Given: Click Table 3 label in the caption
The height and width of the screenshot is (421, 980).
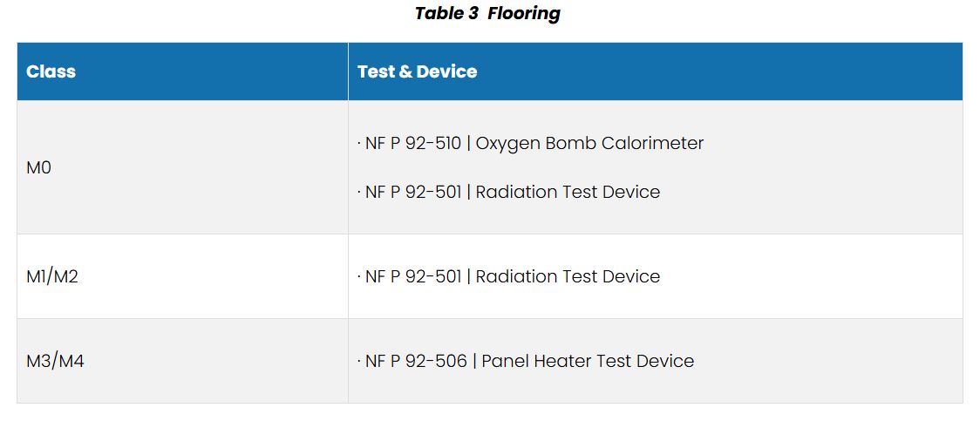Looking at the screenshot, I should [447, 13].
